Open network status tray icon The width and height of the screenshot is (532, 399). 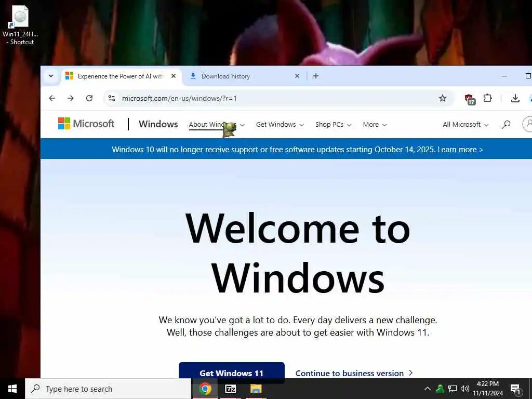pyautogui.click(x=453, y=389)
